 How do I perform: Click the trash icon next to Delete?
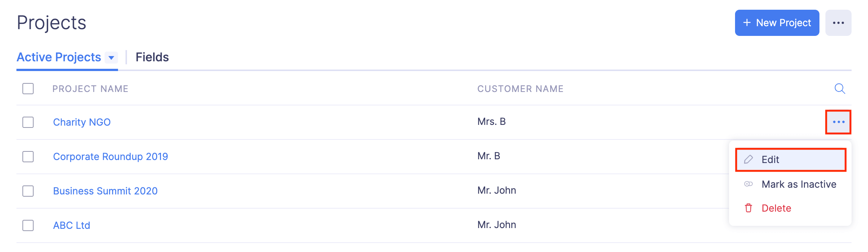pyautogui.click(x=748, y=208)
